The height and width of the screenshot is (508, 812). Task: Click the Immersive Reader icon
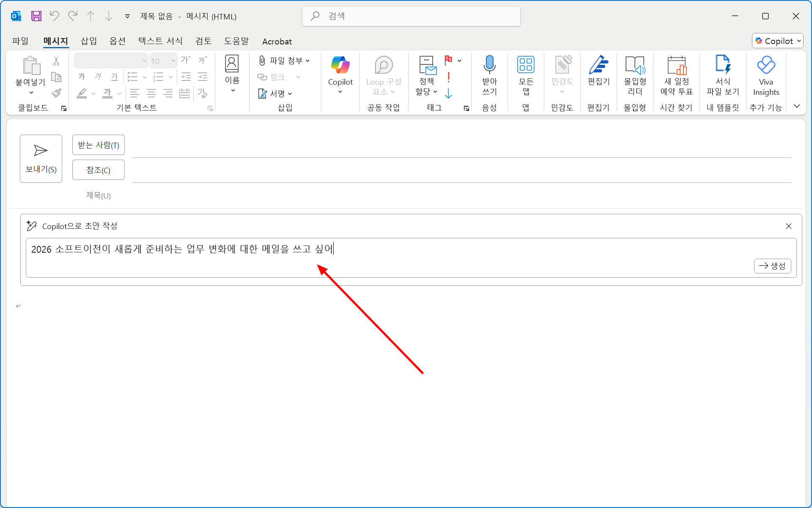click(635, 65)
